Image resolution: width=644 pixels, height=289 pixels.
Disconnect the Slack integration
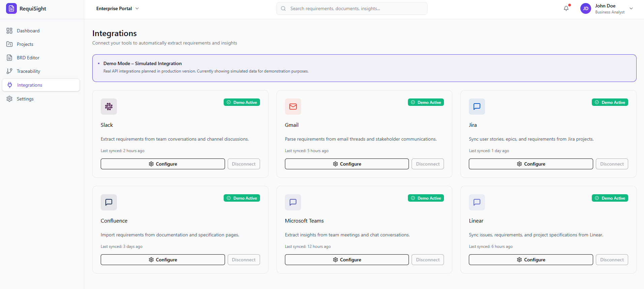(244, 164)
